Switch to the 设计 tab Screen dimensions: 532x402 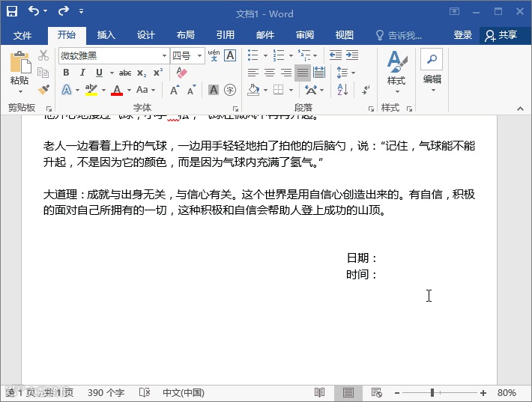(145, 35)
